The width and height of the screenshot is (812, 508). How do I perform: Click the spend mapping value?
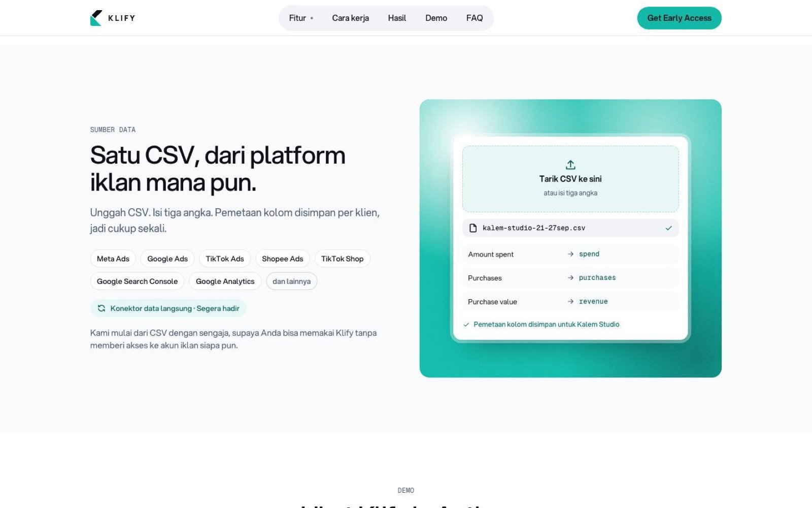[589, 254]
